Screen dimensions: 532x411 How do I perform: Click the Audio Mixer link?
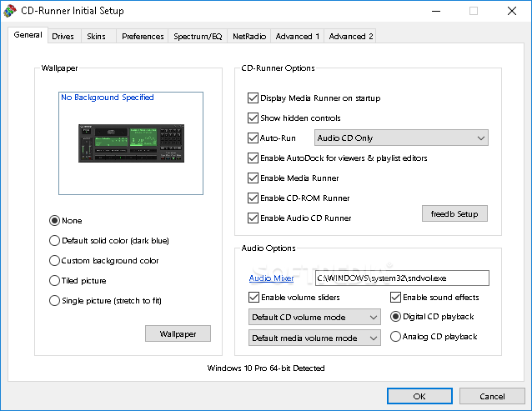[271, 278]
